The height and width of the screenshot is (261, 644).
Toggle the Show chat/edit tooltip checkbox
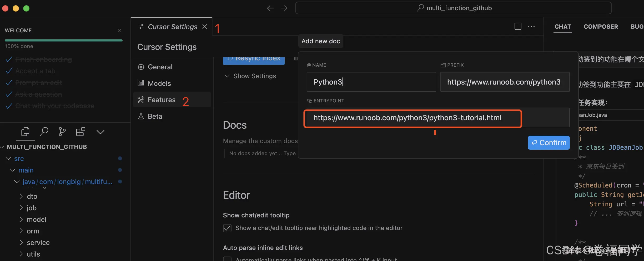click(x=227, y=228)
